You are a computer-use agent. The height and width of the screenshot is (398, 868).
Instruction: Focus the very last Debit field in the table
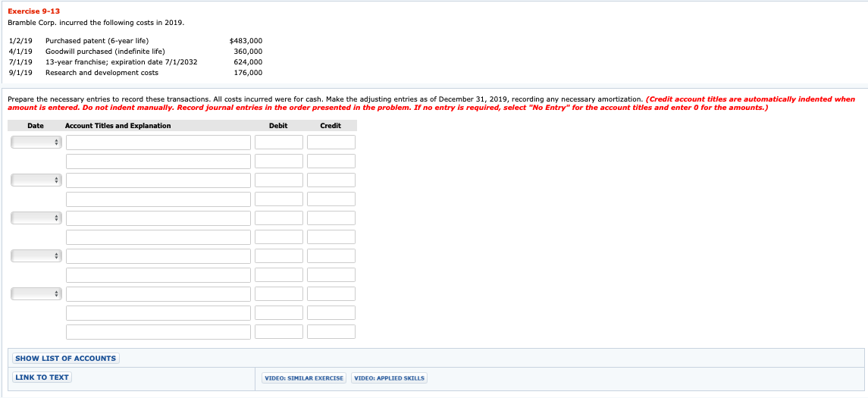tap(279, 331)
